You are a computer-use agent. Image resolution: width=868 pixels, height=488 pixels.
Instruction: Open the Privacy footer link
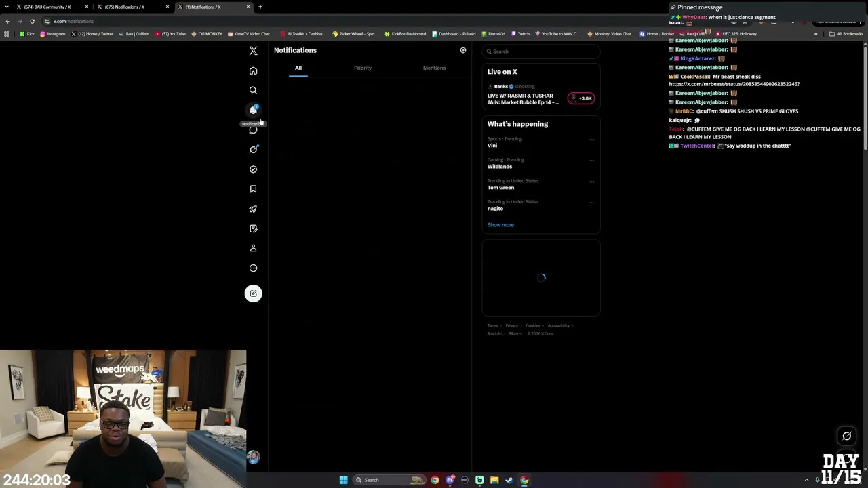click(511, 325)
